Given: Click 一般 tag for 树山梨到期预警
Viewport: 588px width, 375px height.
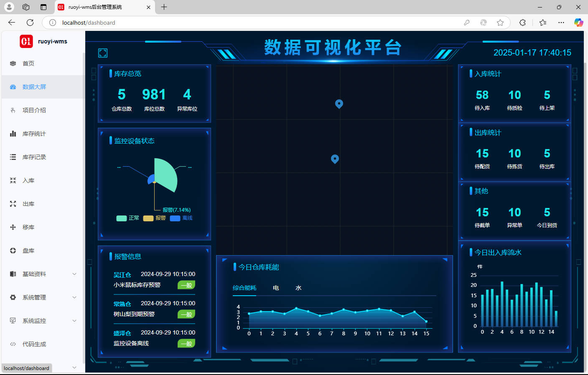Looking at the screenshot, I should click(x=186, y=314).
